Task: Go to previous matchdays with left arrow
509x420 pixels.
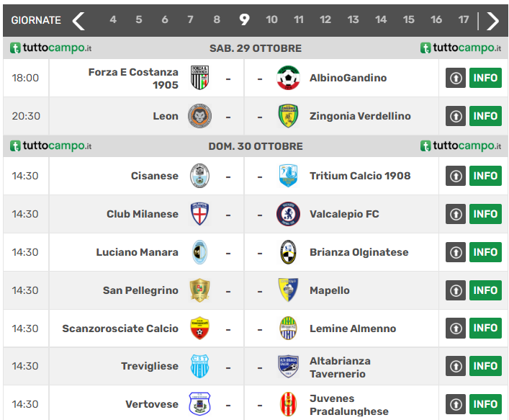Action: (x=78, y=20)
